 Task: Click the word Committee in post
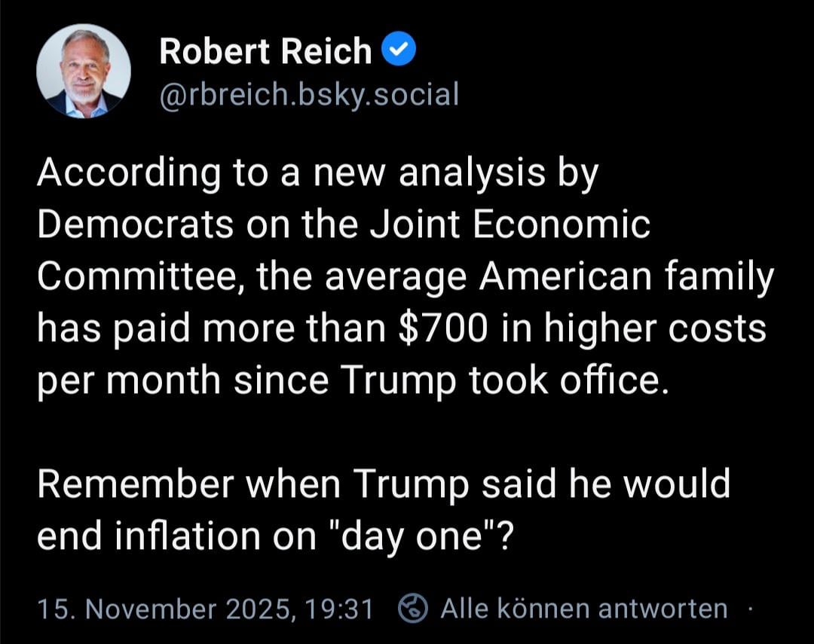[137, 277]
